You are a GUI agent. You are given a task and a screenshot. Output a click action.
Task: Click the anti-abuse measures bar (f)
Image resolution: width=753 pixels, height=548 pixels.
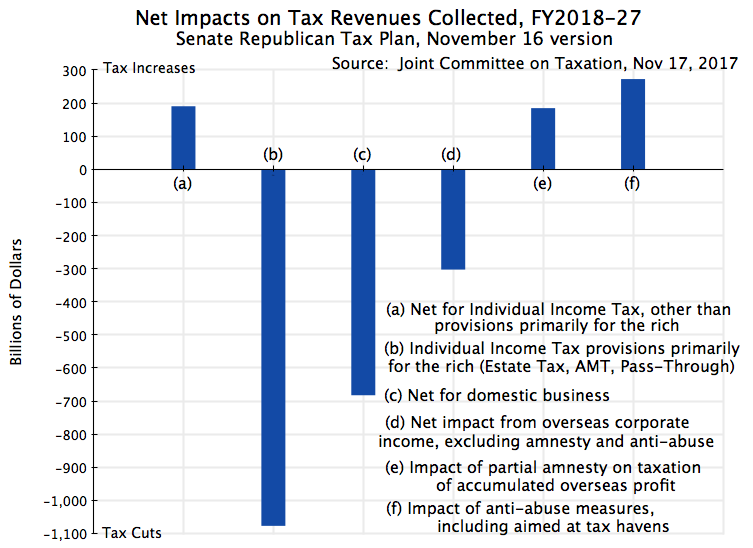(x=632, y=124)
